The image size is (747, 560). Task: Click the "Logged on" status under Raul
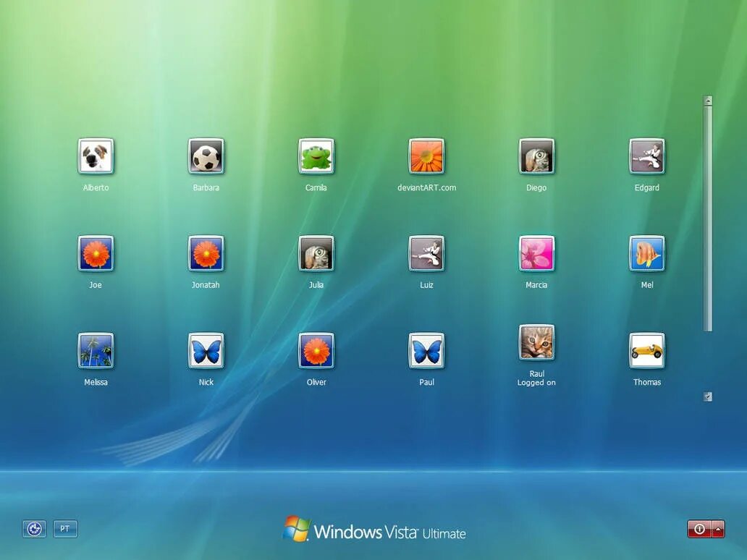[x=536, y=383]
